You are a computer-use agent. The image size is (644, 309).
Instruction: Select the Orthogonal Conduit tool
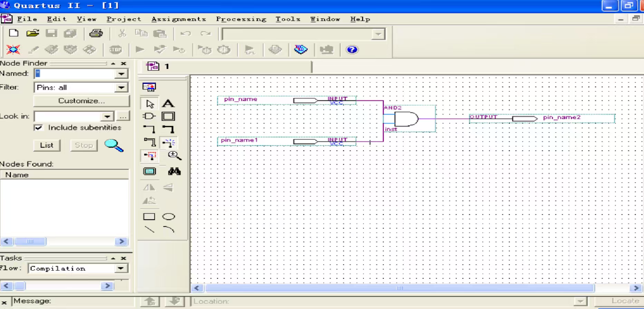click(149, 142)
